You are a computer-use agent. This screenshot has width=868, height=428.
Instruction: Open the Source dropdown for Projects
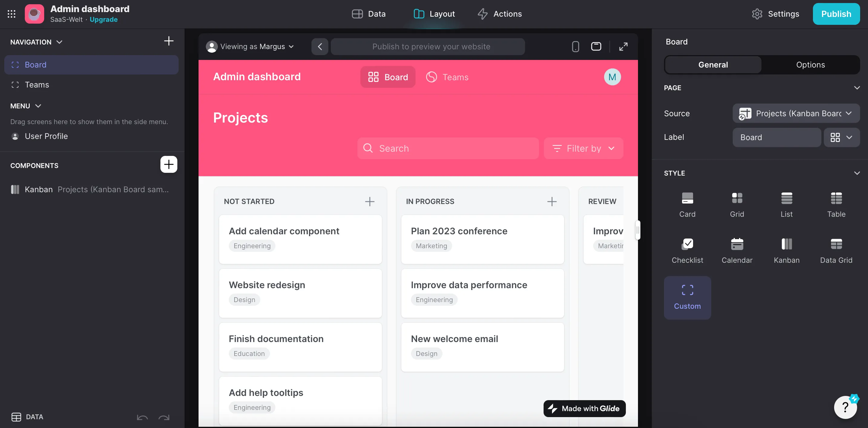[796, 113]
